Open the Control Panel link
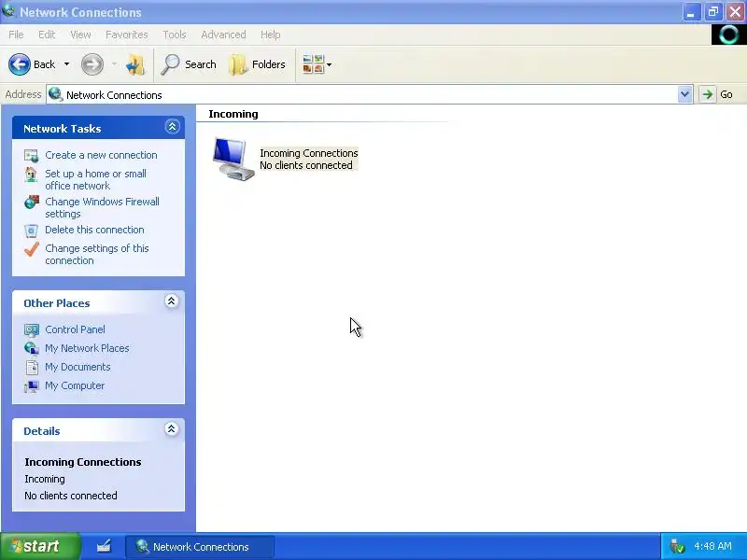Image resolution: width=747 pixels, height=560 pixels. [x=75, y=329]
